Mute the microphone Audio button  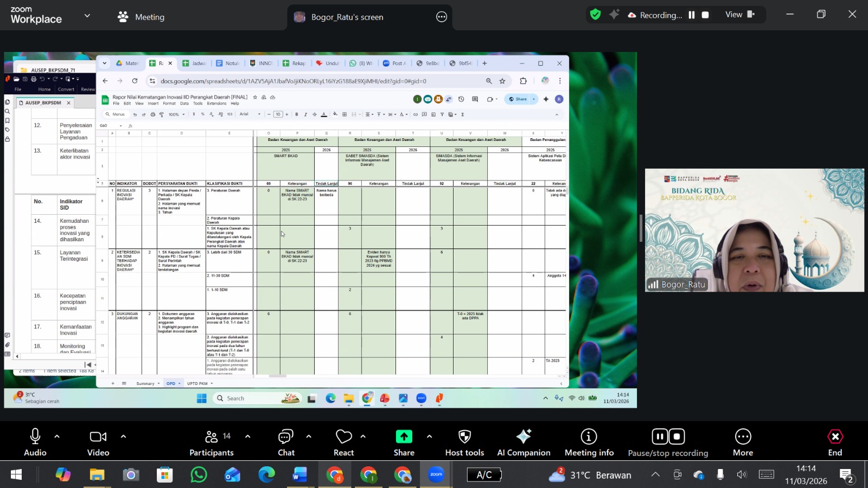tap(35, 442)
